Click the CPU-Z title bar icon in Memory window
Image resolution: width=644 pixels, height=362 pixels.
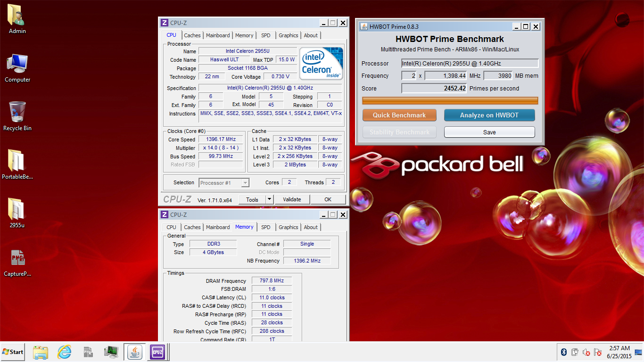pos(165,214)
